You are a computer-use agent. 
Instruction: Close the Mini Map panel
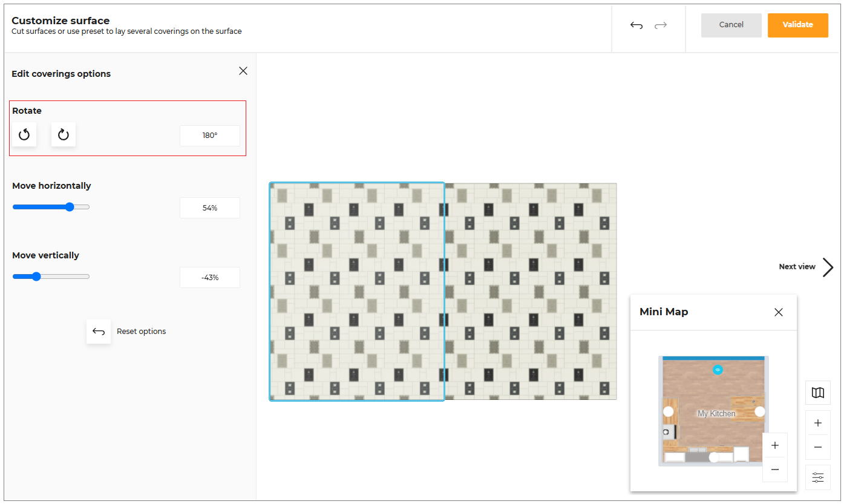point(779,312)
